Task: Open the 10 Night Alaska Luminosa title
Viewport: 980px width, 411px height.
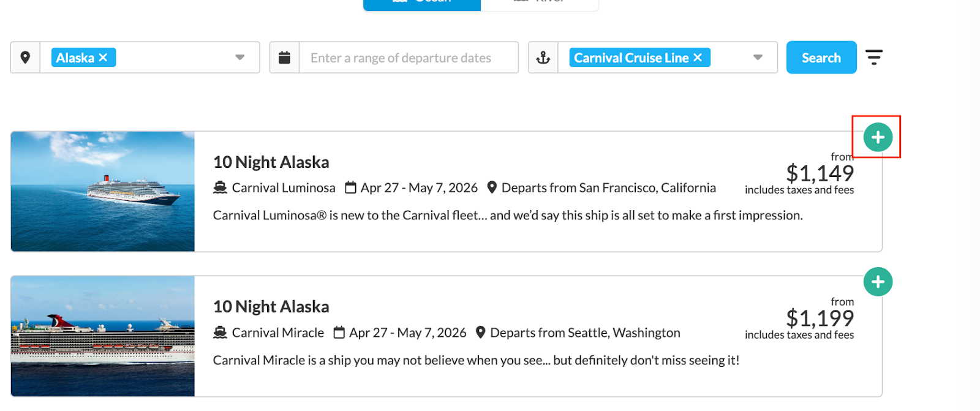Action: [271, 162]
